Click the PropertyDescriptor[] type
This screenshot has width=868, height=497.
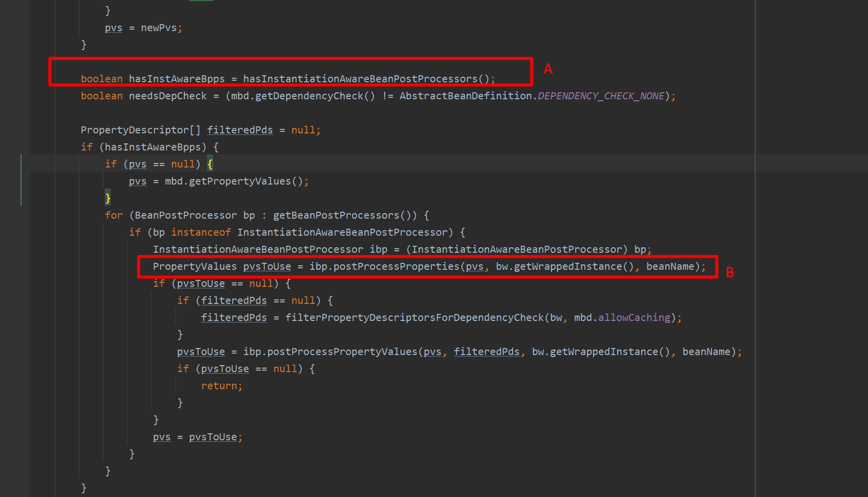click(141, 130)
